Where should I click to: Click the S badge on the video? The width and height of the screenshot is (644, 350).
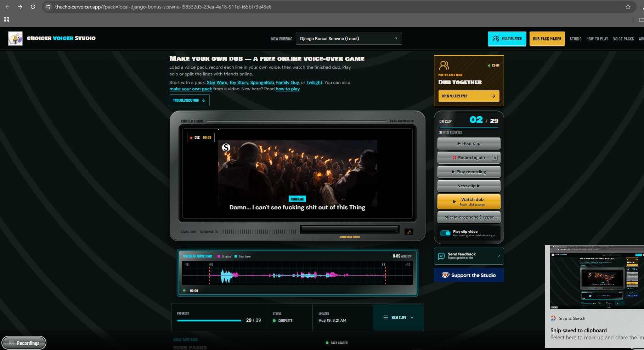click(226, 147)
